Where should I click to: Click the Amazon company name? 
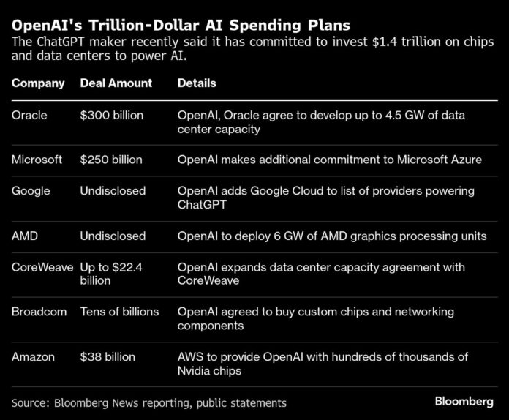[34, 356]
